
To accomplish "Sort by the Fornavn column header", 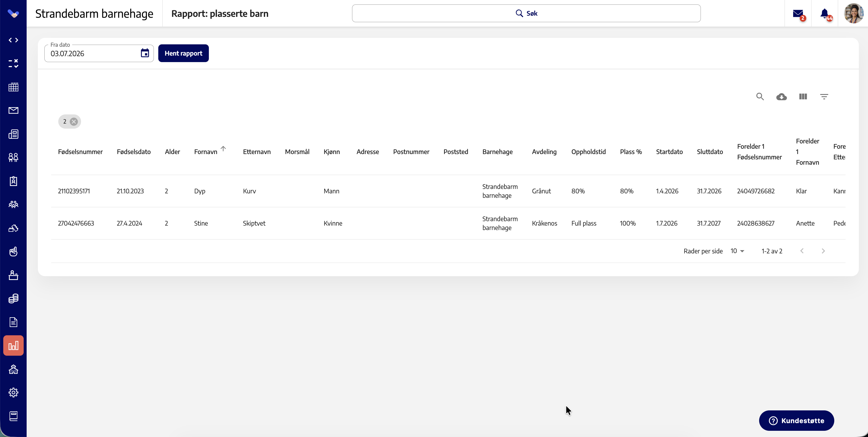I will point(206,152).
